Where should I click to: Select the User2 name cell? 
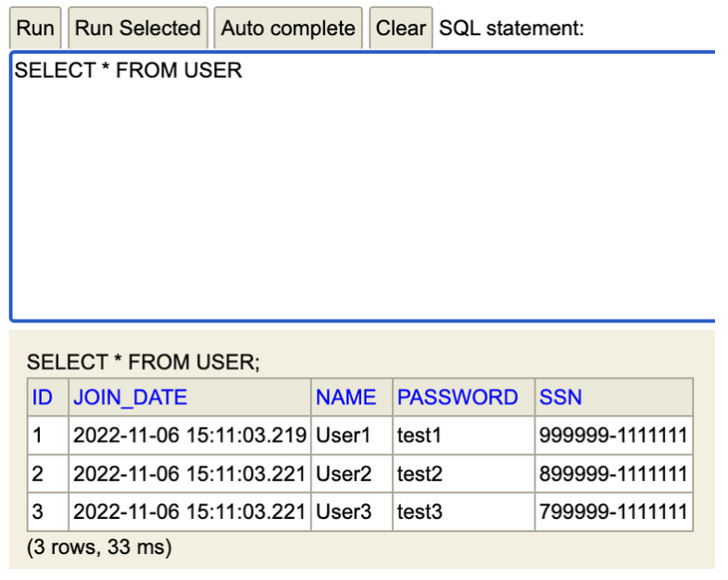tap(351, 474)
